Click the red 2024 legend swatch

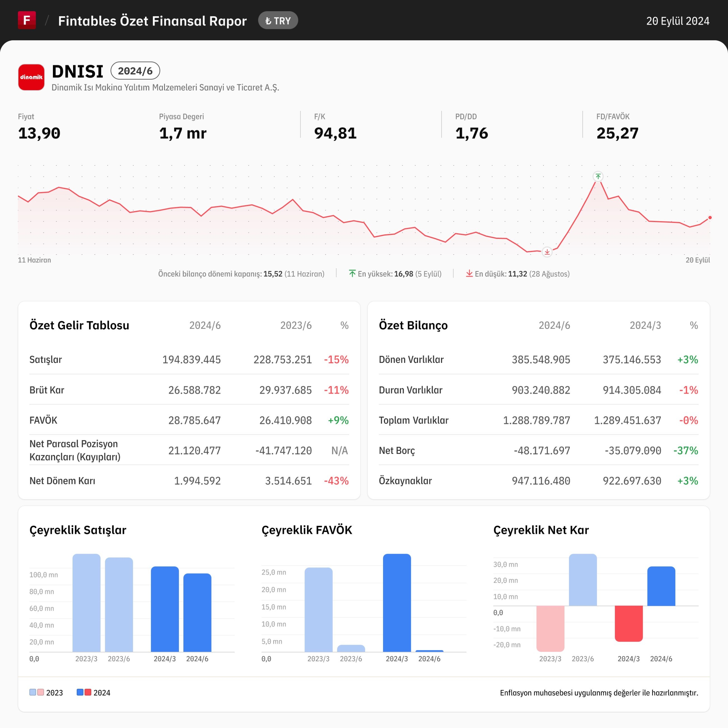(x=88, y=692)
